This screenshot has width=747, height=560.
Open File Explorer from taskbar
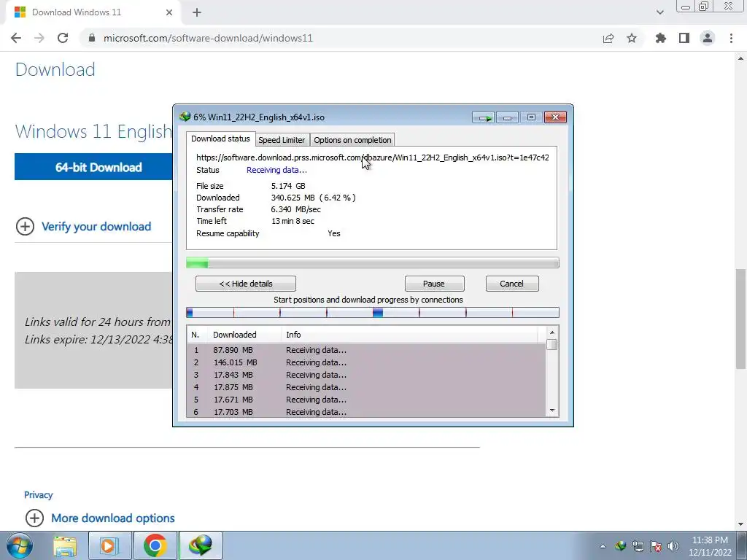65,545
